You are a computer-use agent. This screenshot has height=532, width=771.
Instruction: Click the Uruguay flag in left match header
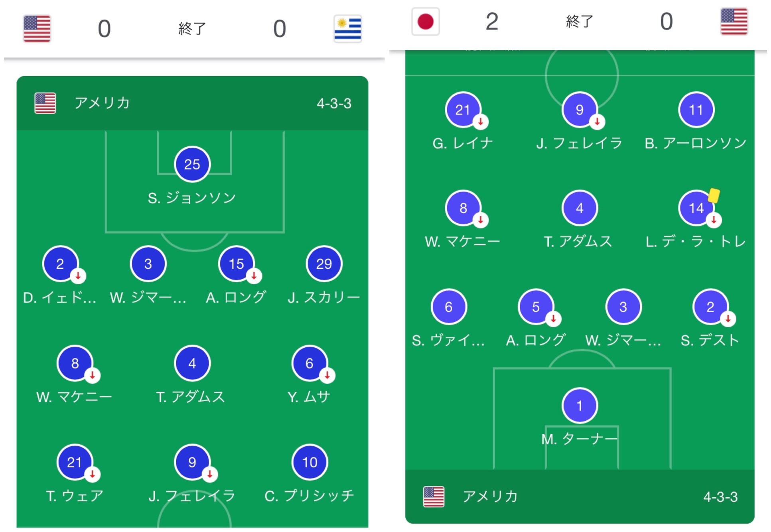pyautogui.click(x=347, y=28)
